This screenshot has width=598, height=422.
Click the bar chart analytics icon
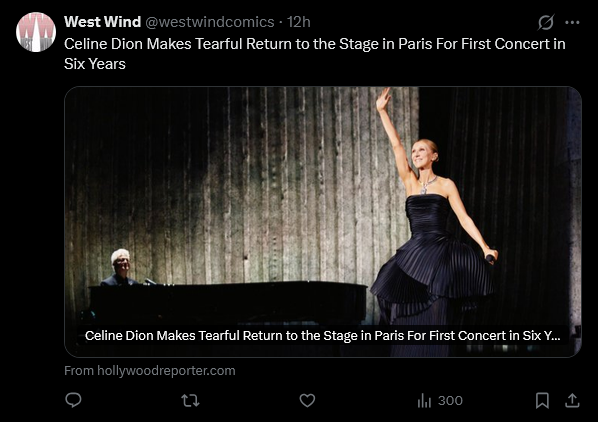[x=424, y=401]
